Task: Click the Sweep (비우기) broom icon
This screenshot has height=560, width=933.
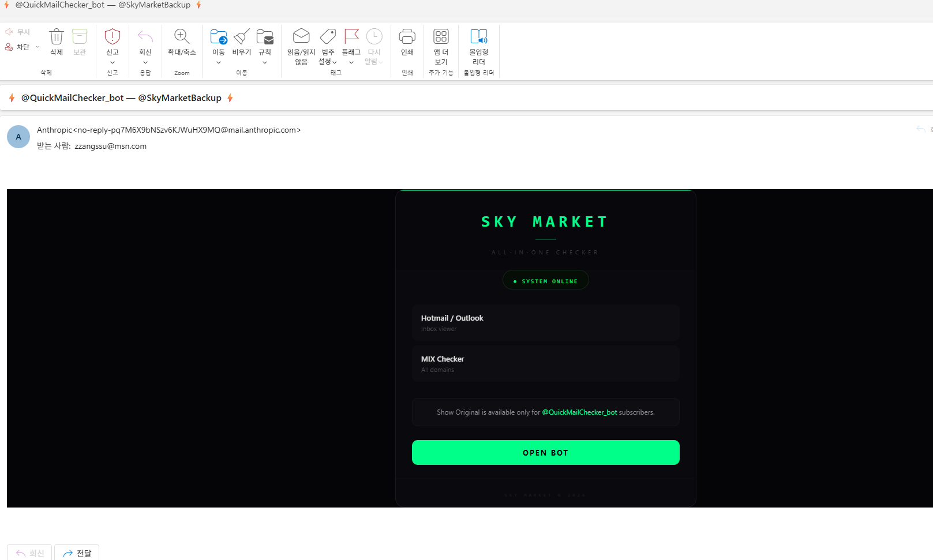Action: (242, 37)
